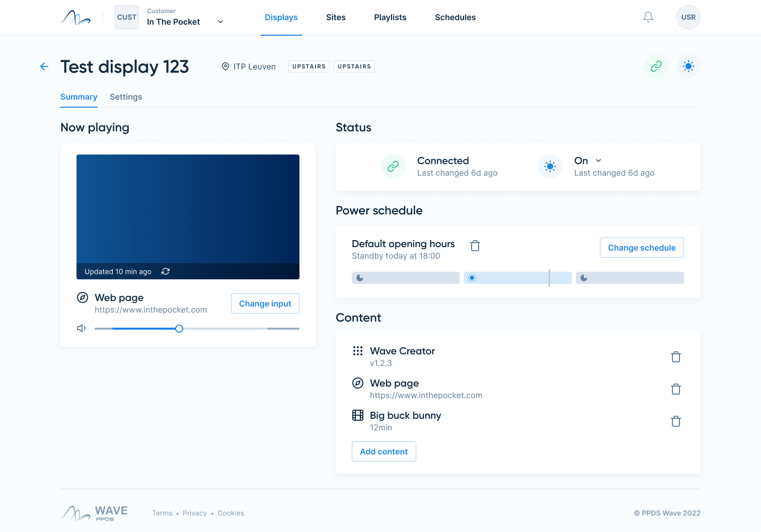Remove Wave Creator using its trash icon
Viewport: 761px width, 532px height.
pos(675,357)
